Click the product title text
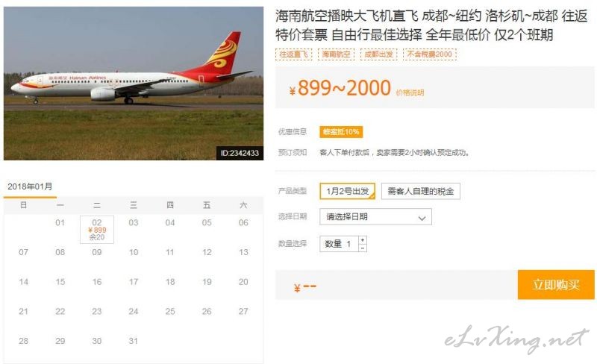 coord(431,25)
